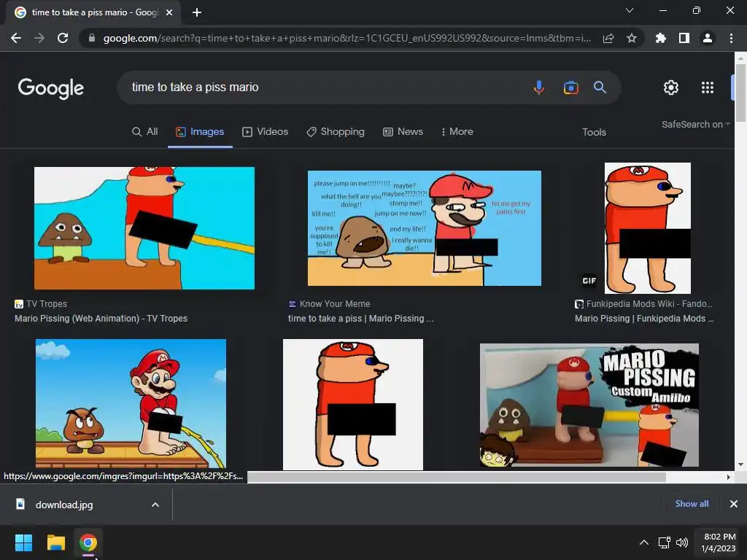Click the TV Tropes source link

tap(41, 304)
